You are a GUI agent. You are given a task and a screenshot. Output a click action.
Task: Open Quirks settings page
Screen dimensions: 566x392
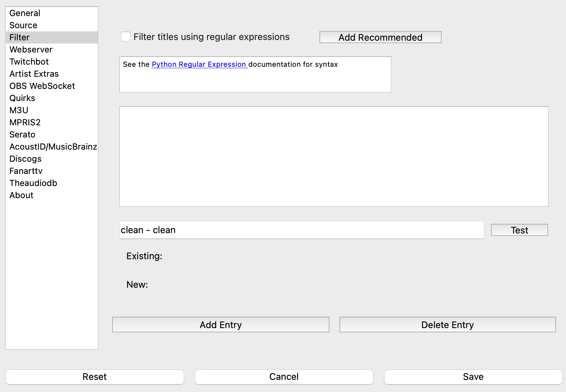tap(23, 98)
